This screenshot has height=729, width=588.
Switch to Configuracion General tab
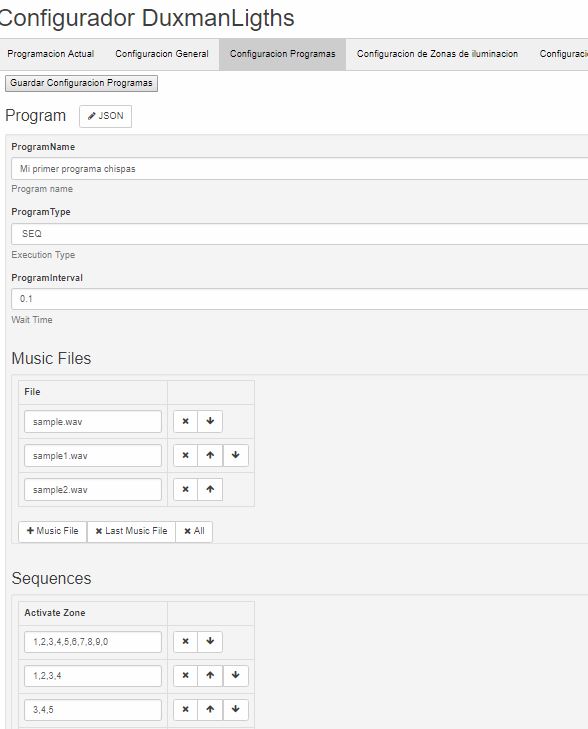click(162, 54)
